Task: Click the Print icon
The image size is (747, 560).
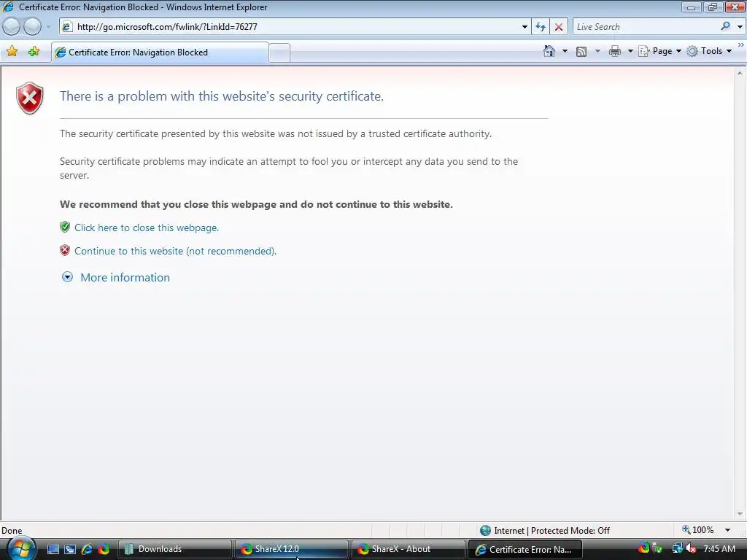Action: pos(614,52)
